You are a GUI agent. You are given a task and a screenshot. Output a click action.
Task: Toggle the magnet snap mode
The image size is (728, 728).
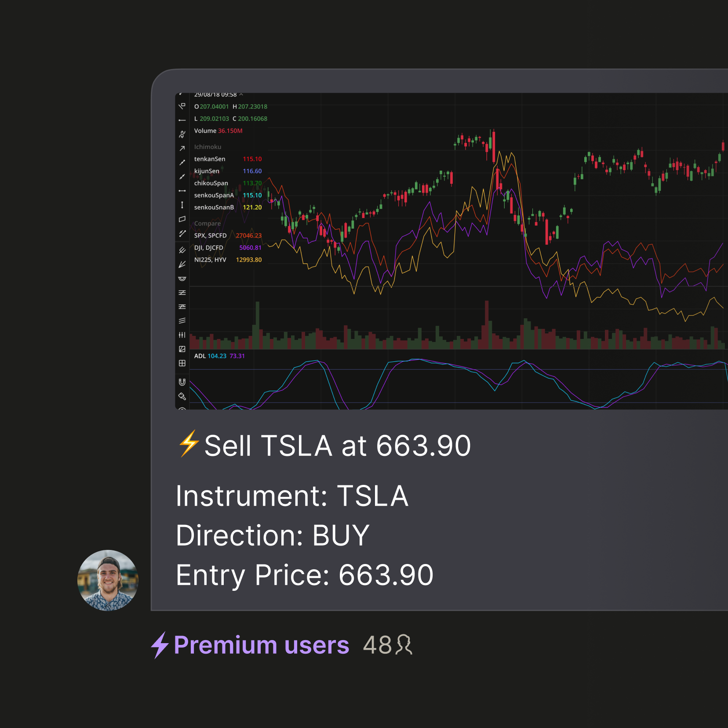[182, 382]
